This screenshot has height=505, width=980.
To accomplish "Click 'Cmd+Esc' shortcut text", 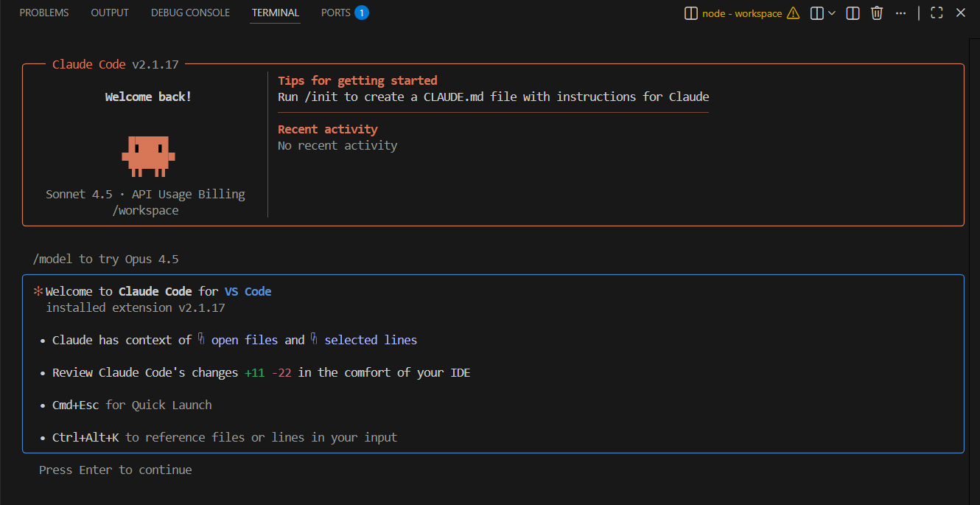I will (75, 405).
